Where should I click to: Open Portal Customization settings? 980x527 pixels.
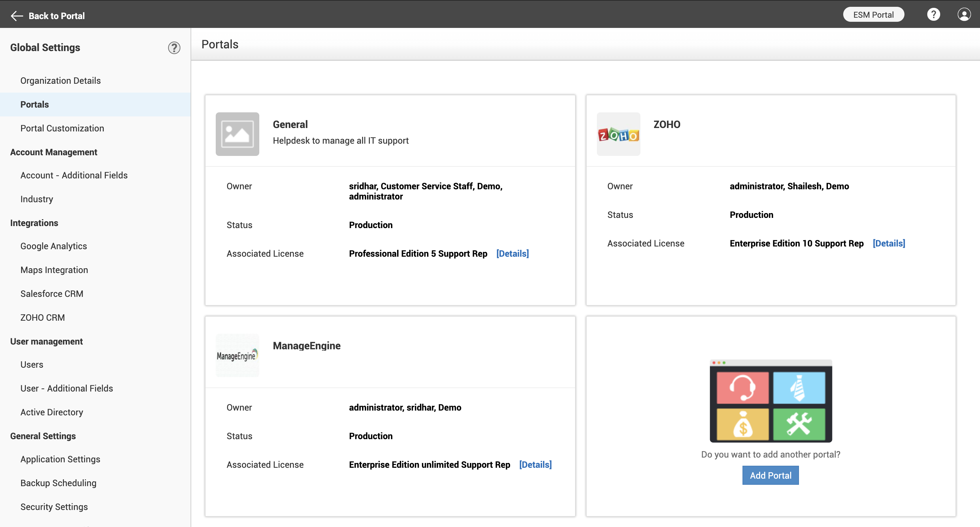(x=62, y=128)
